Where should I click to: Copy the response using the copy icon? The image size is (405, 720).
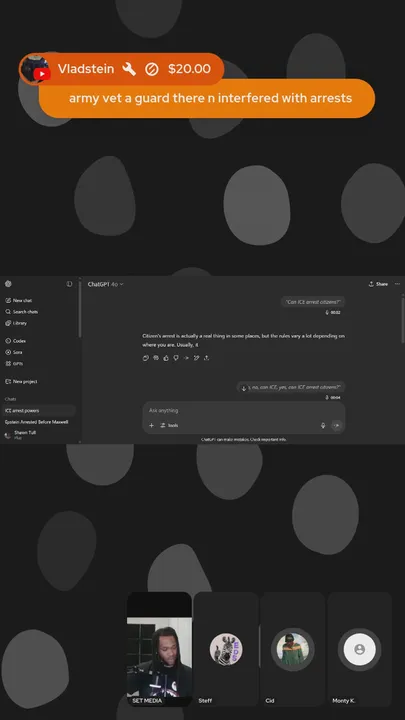146,358
